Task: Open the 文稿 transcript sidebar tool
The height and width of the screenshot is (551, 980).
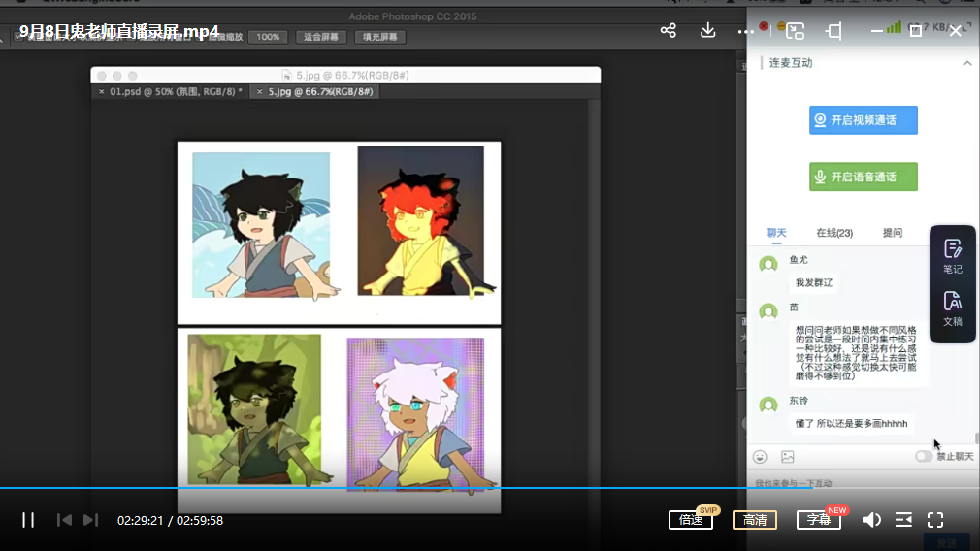Action: pos(953,308)
